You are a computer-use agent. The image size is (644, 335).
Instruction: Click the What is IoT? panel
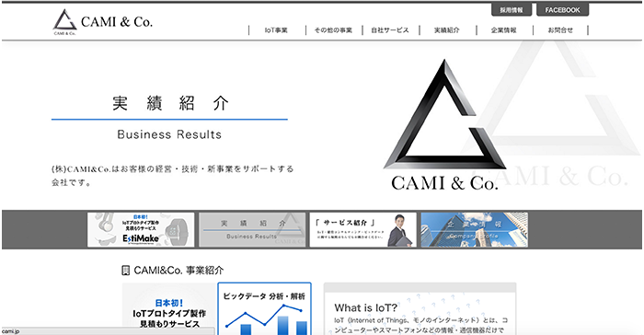[420, 308]
